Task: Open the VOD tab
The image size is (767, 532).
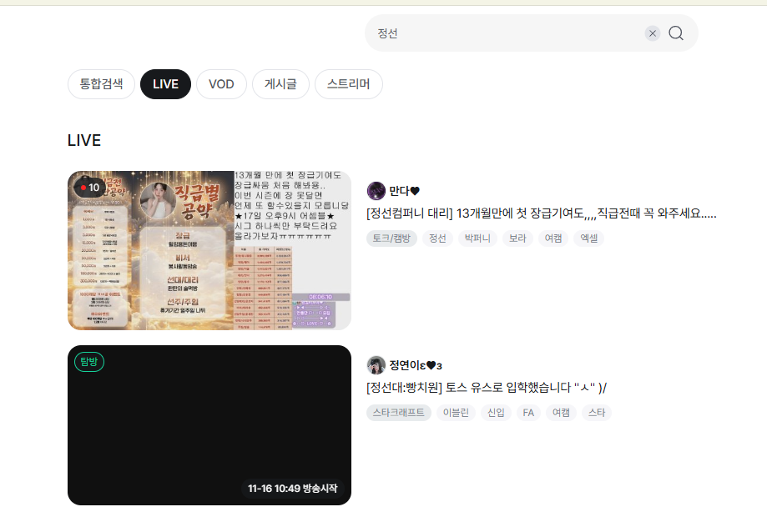Action: click(221, 84)
